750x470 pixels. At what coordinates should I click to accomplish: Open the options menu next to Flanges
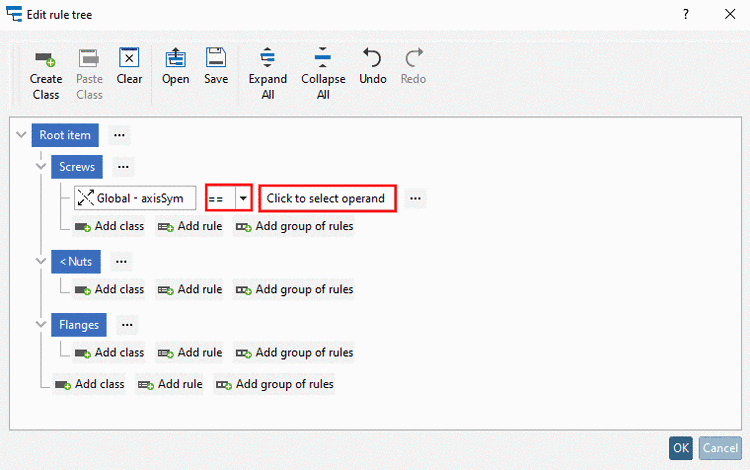(x=127, y=325)
